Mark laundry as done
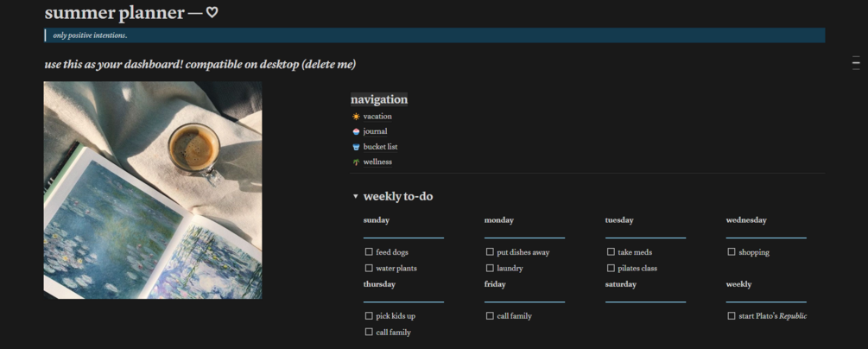 490,268
